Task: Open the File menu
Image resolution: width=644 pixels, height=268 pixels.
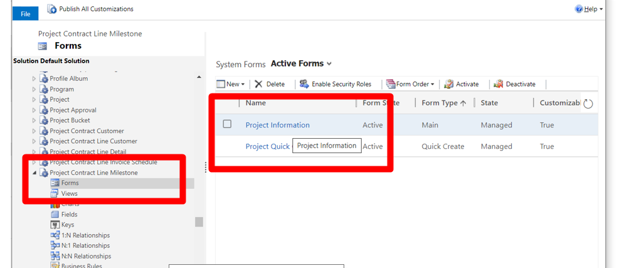Action: click(x=25, y=14)
